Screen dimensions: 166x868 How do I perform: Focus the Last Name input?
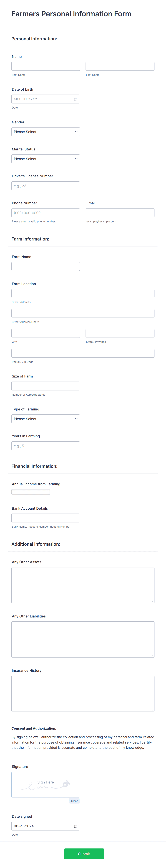point(120,66)
